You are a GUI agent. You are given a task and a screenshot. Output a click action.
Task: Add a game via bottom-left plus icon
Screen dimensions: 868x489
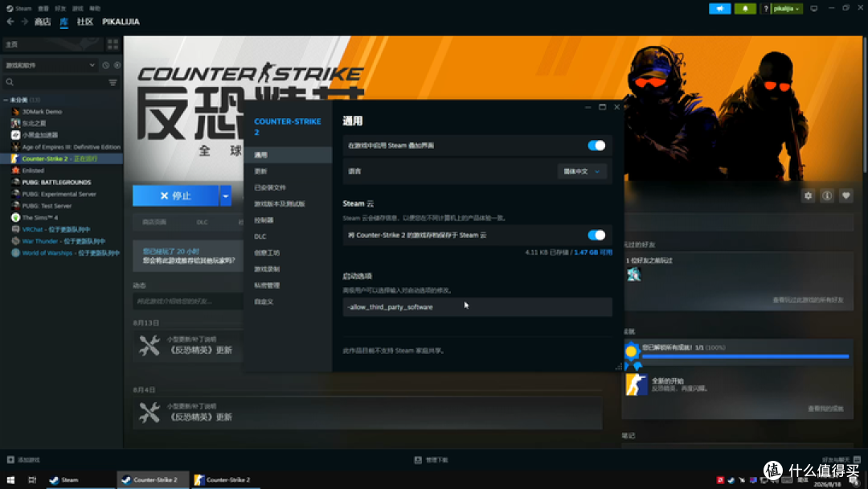coord(10,460)
